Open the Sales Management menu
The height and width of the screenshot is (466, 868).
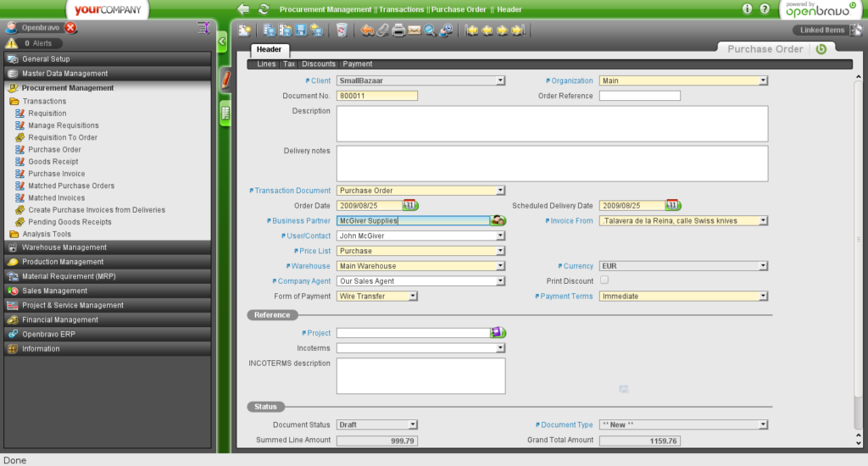108,291
